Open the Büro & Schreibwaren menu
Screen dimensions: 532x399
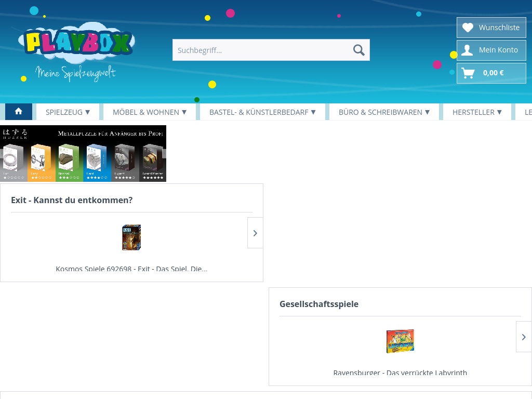click(384, 112)
